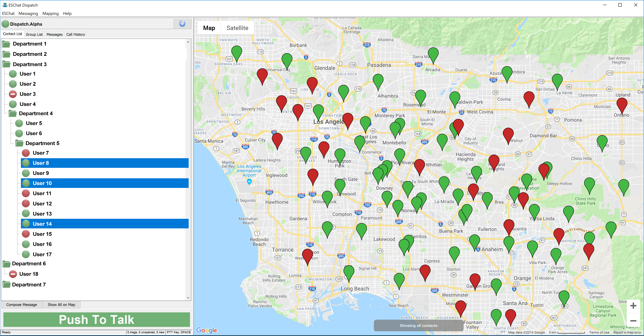Click User 18's do-not-disturb status icon
Viewport: 644px width, 336px height.
pos(13,274)
